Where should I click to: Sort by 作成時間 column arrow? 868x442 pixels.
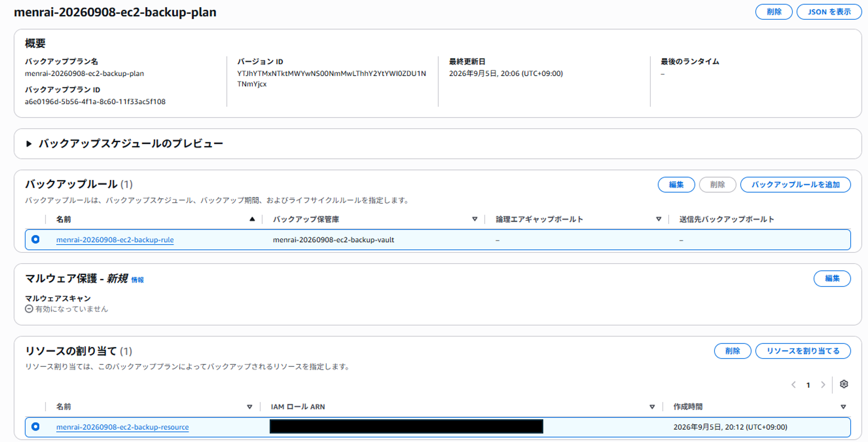843,407
